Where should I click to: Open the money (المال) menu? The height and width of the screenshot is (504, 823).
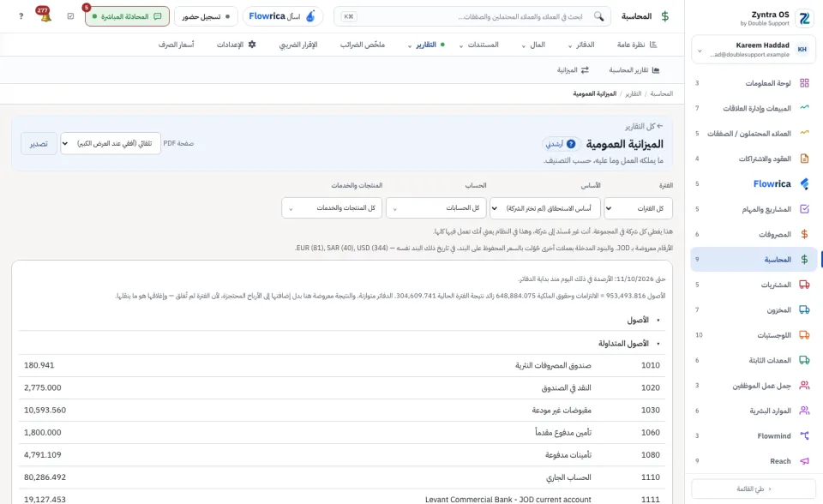pos(534,45)
